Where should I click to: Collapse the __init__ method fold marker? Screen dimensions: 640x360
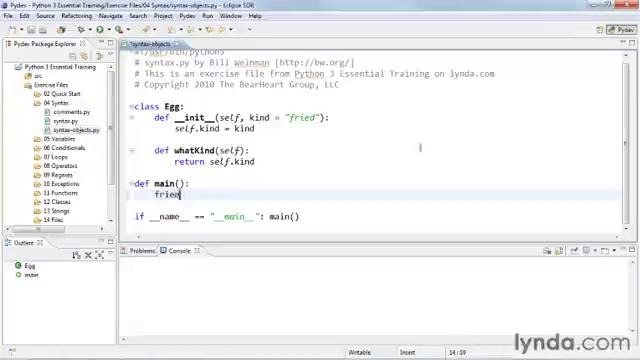click(132, 118)
